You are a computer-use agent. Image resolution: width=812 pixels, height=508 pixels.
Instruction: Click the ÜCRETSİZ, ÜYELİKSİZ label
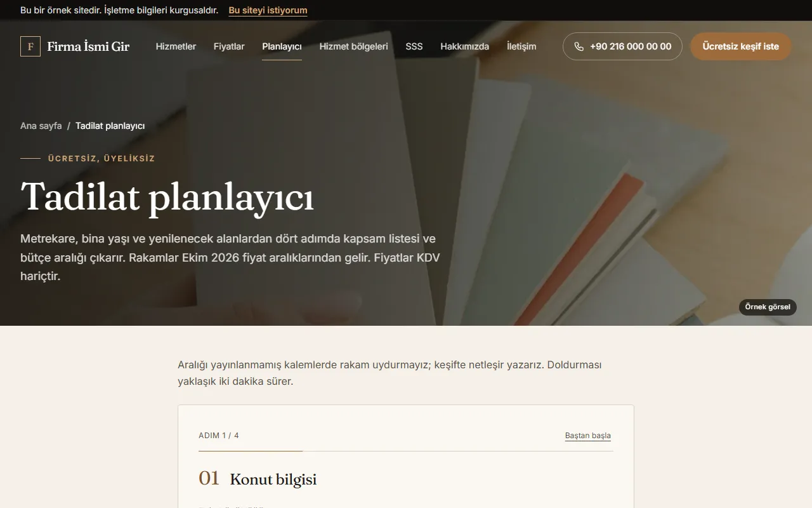point(101,159)
